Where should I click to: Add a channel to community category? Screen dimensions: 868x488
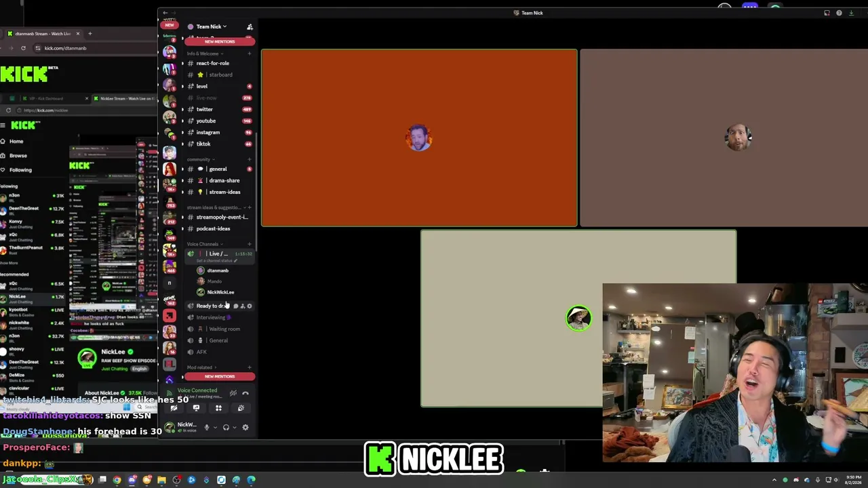(x=250, y=159)
